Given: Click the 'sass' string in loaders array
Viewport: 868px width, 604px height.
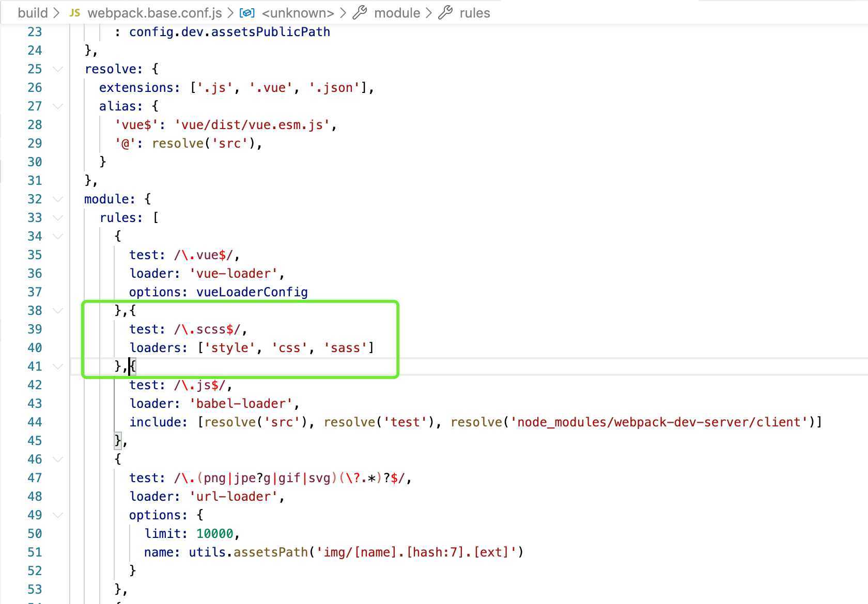Looking at the screenshot, I should pyautogui.click(x=345, y=348).
